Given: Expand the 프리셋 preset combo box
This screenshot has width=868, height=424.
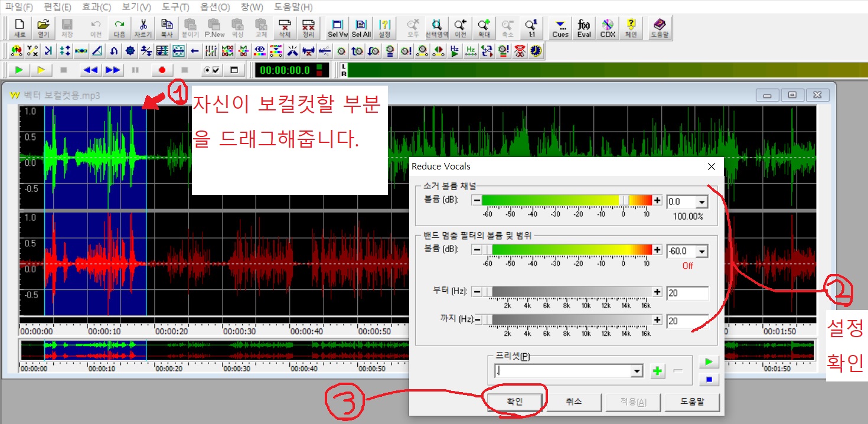Looking at the screenshot, I should click(x=637, y=371).
